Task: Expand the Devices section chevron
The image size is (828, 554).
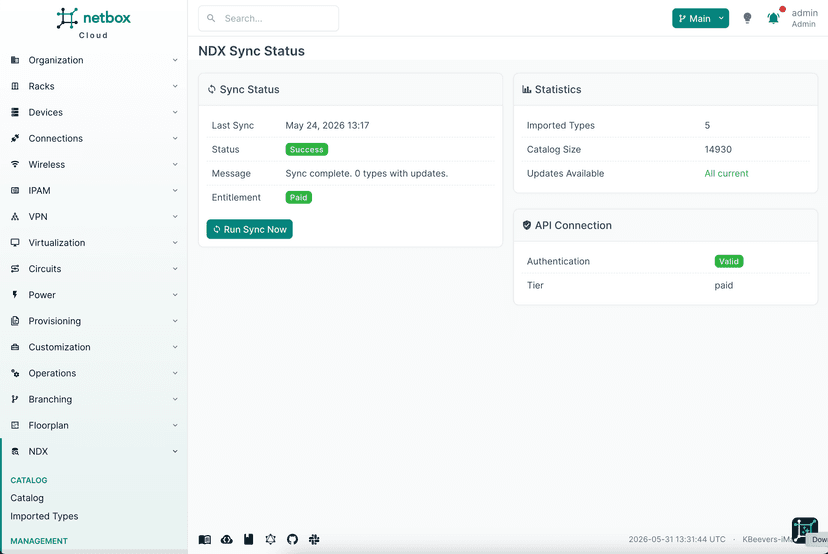Action: (175, 112)
